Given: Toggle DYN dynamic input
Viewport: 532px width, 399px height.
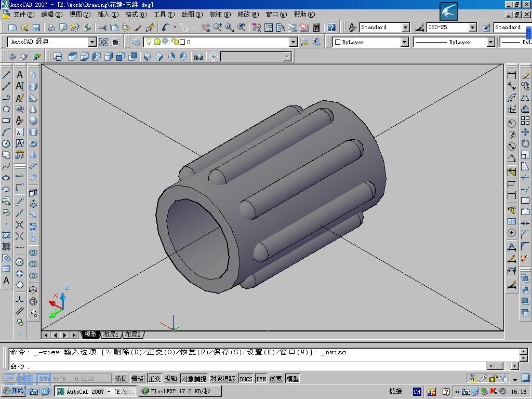Looking at the screenshot, I should [261, 379].
